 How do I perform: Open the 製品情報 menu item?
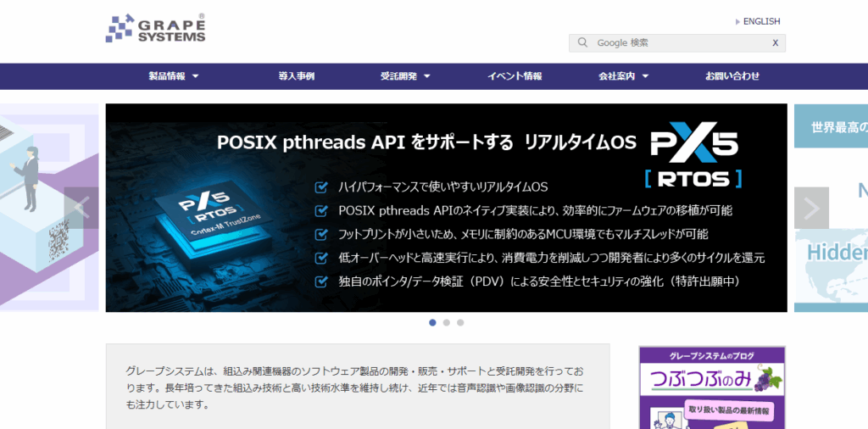pyautogui.click(x=167, y=76)
